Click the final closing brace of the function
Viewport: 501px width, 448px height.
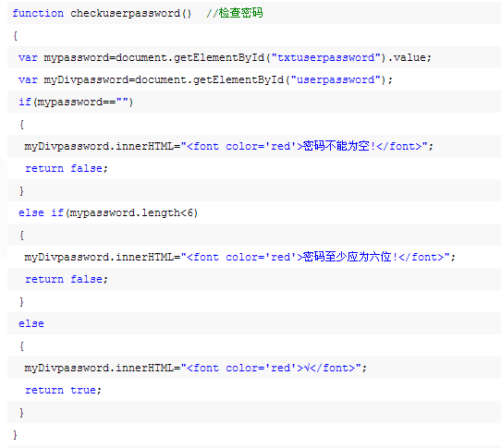[15, 435]
